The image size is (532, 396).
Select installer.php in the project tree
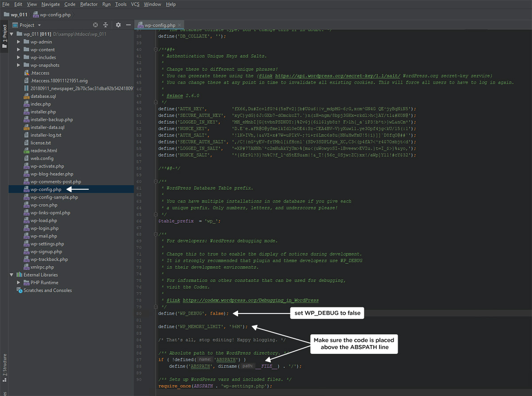tap(43, 112)
